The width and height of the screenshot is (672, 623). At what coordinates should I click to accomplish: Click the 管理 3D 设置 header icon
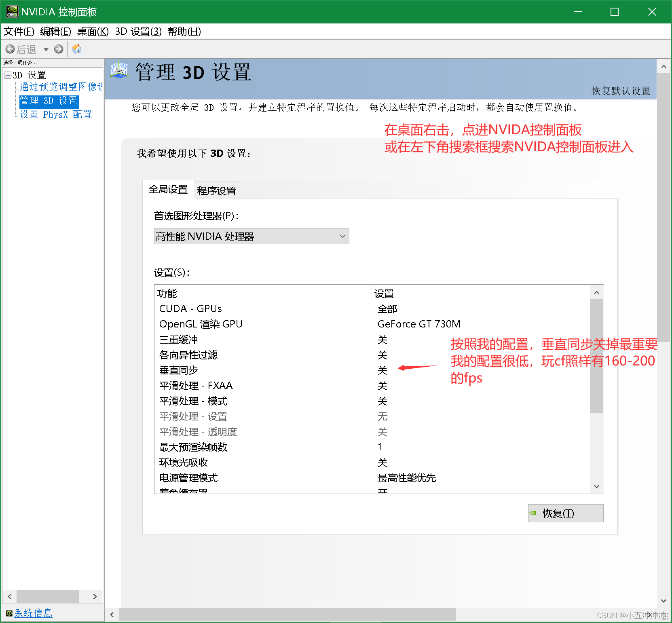[119, 70]
